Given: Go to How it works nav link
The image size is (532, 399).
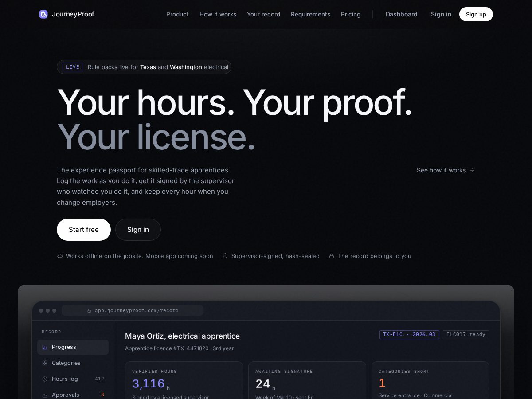Looking at the screenshot, I should (x=218, y=14).
